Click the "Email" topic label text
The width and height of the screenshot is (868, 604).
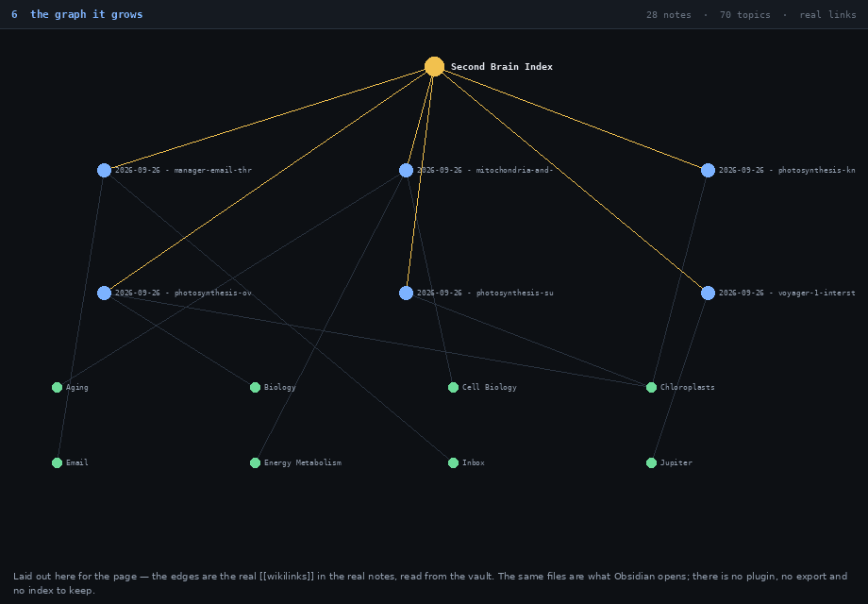pos(77,462)
